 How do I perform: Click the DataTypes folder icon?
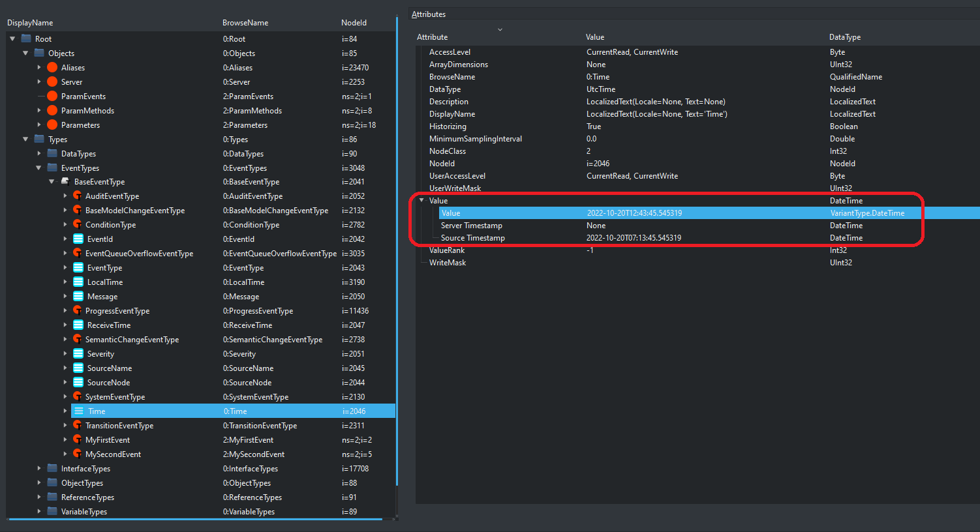pos(52,154)
